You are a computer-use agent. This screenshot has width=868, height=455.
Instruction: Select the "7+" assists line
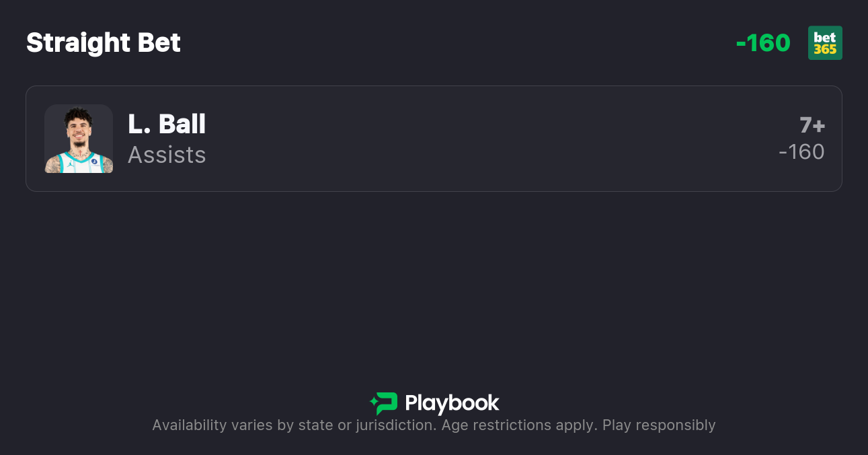pyautogui.click(x=812, y=125)
